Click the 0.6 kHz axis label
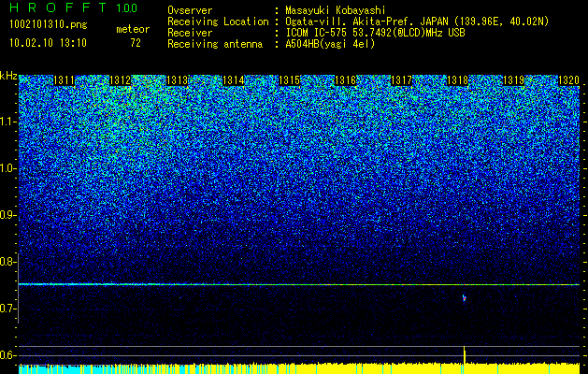The height and width of the screenshot is (374, 588). pyautogui.click(x=7, y=355)
